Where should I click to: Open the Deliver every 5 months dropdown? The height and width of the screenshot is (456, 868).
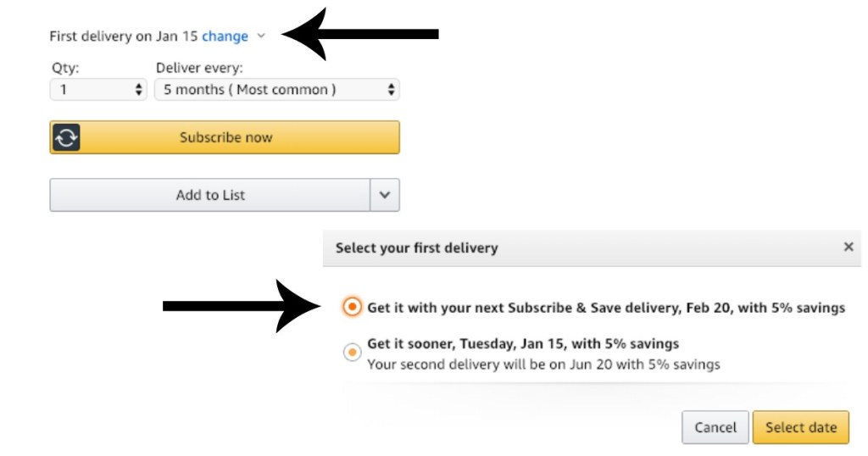point(276,89)
